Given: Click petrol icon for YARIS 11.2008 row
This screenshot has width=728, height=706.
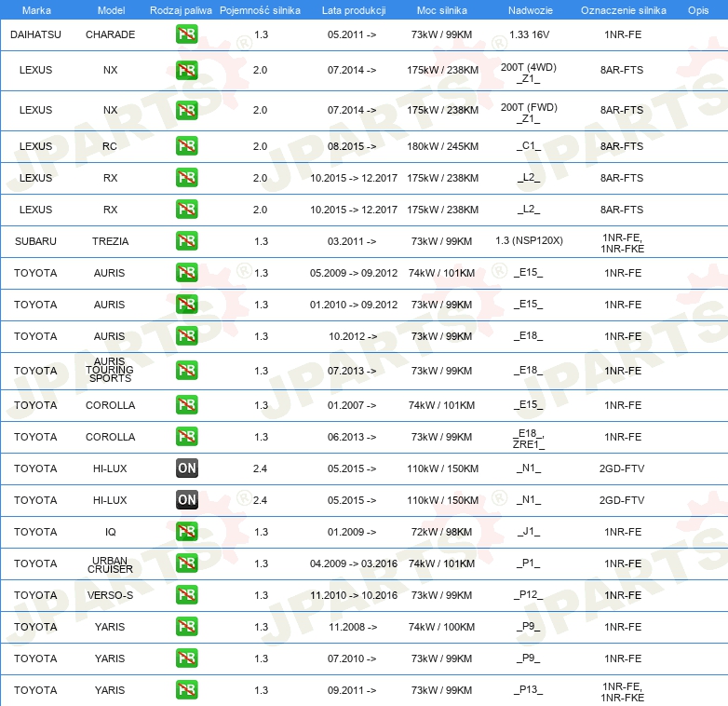Looking at the screenshot, I should [x=186, y=626].
